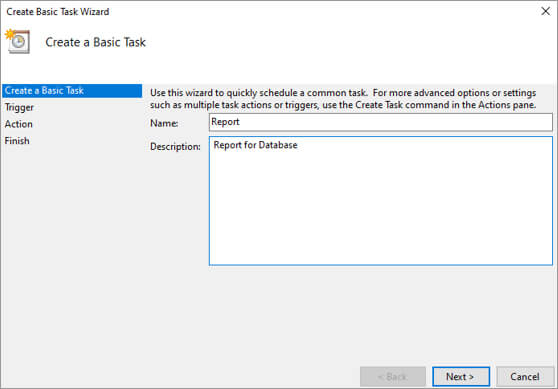The image size is (558, 389).
Task: Click the large Create a Basic Task heading
Action: point(95,42)
